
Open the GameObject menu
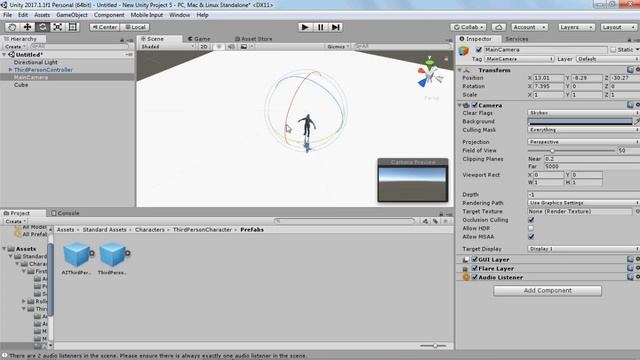[x=72, y=15]
